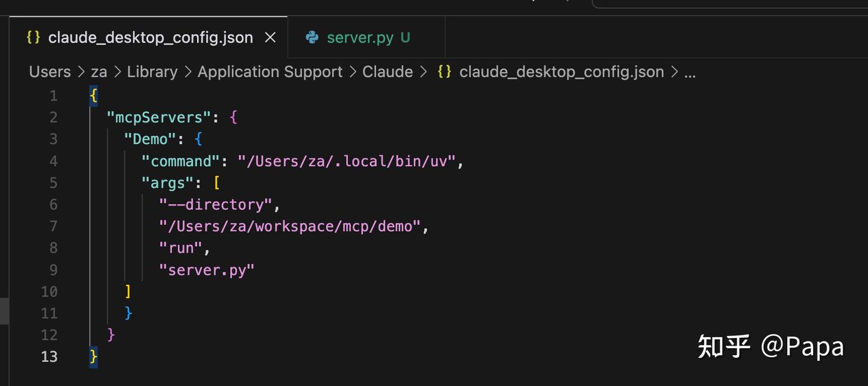Viewport: 868px width, 386px height.
Task: Click line number 12 in the gutter
Action: tap(49, 335)
